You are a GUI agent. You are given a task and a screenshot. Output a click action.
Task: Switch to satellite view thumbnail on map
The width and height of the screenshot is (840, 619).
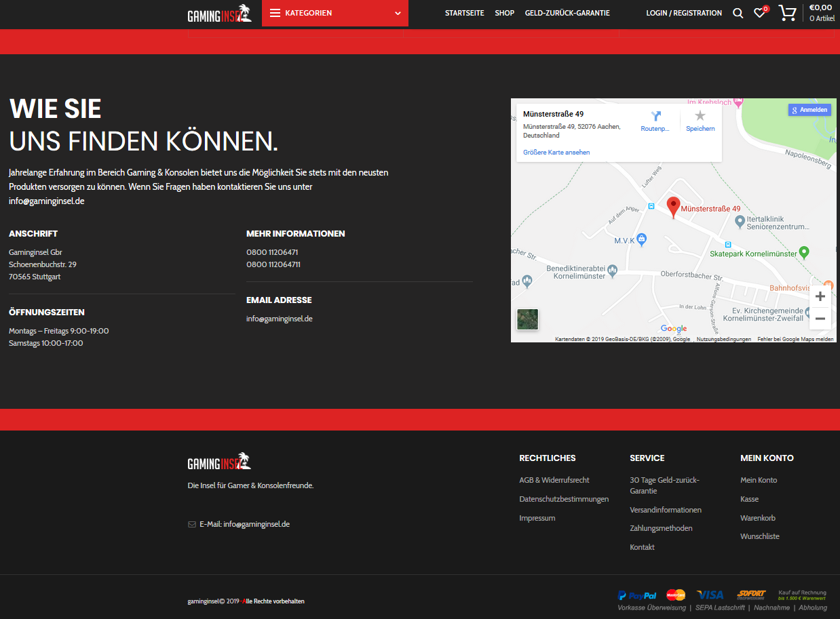(x=527, y=319)
